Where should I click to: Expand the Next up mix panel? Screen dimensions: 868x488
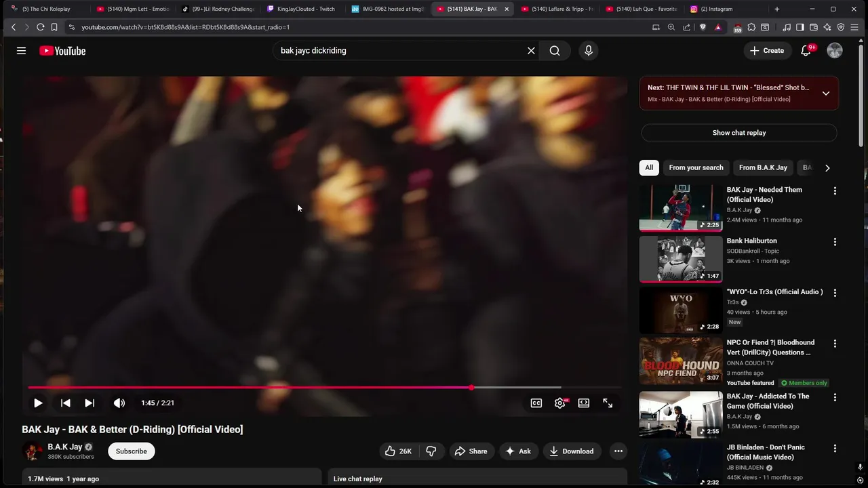click(x=825, y=94)
